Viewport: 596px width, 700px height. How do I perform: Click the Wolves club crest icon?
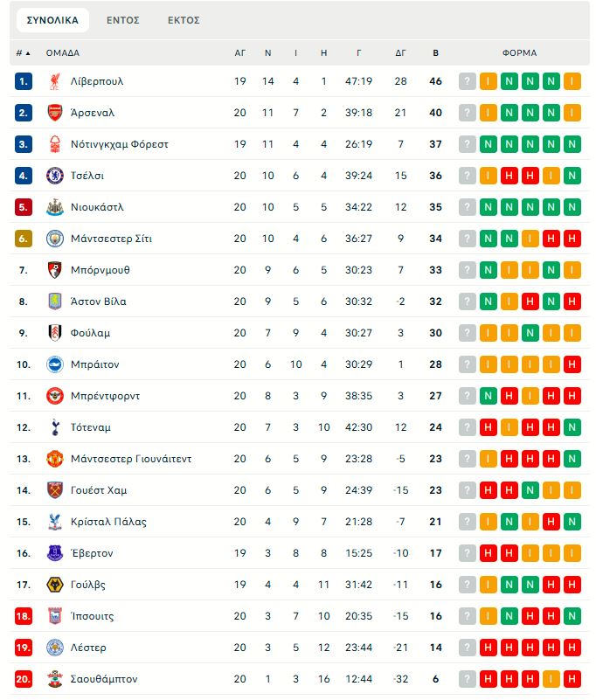coord(55,585)
